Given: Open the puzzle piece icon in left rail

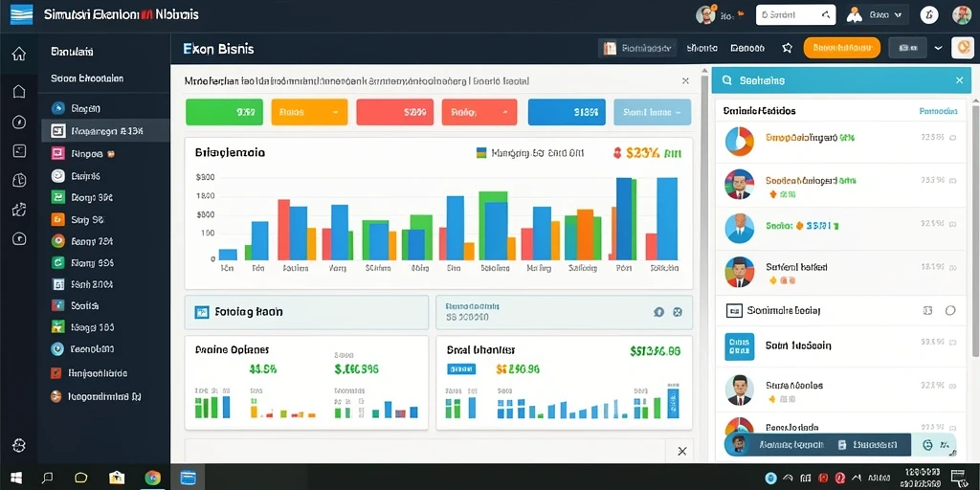Looking at the screenshot, I should coord(19,210).
